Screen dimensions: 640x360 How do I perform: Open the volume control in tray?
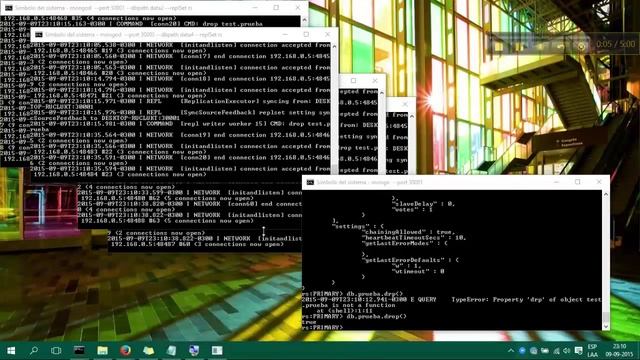click(x=567, y=351)
